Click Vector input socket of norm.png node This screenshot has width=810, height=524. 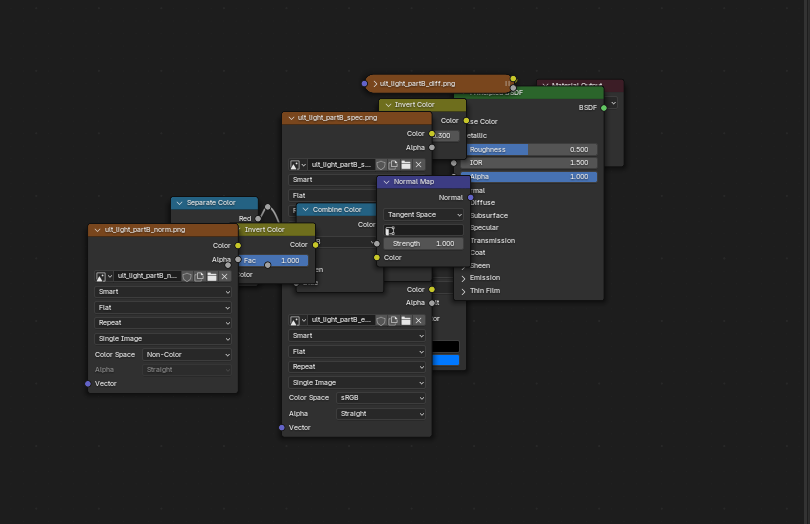tap(88, 384)
